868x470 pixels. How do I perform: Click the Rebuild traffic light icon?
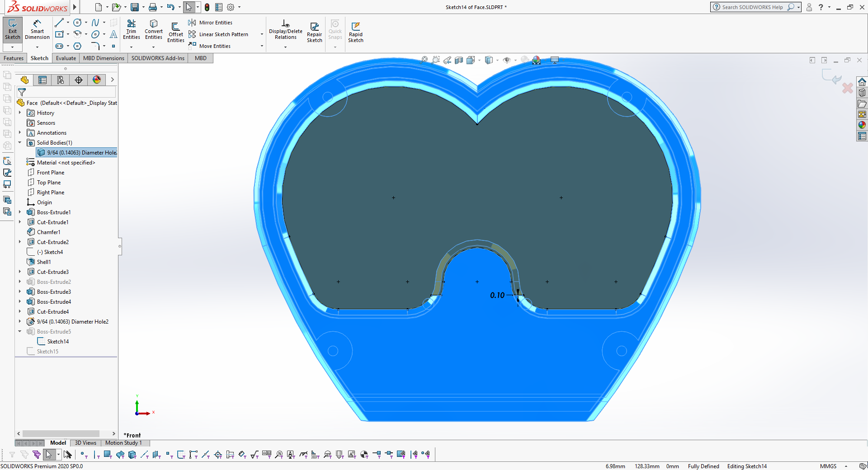pos(207,7)
